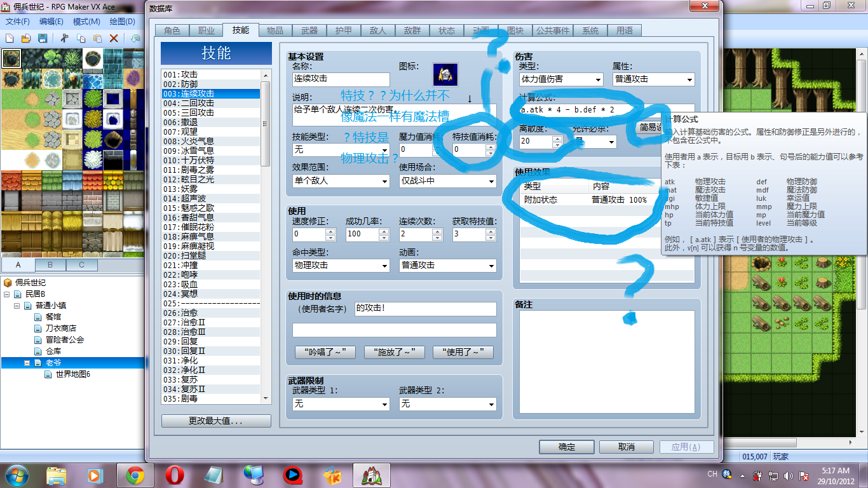Switch to the 公共事件 database tab

(x=553, y=30)
